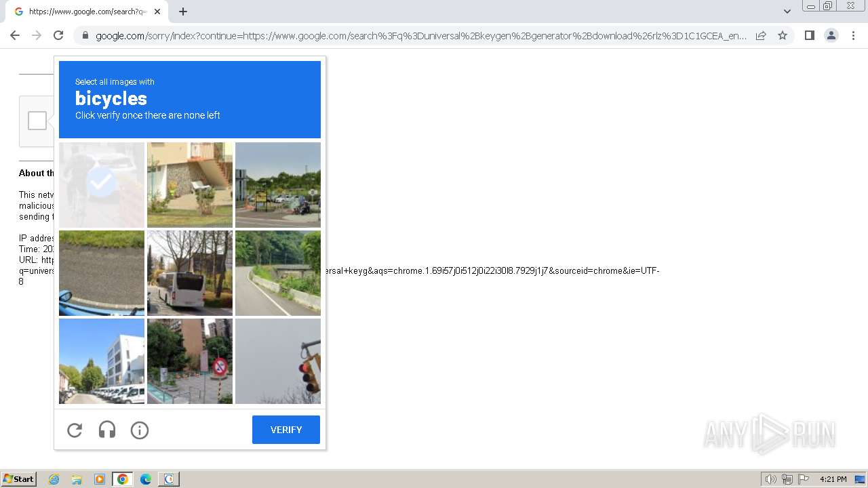Switch to Chrome in taskbar

pyautogui.click(x=123, y=479)
